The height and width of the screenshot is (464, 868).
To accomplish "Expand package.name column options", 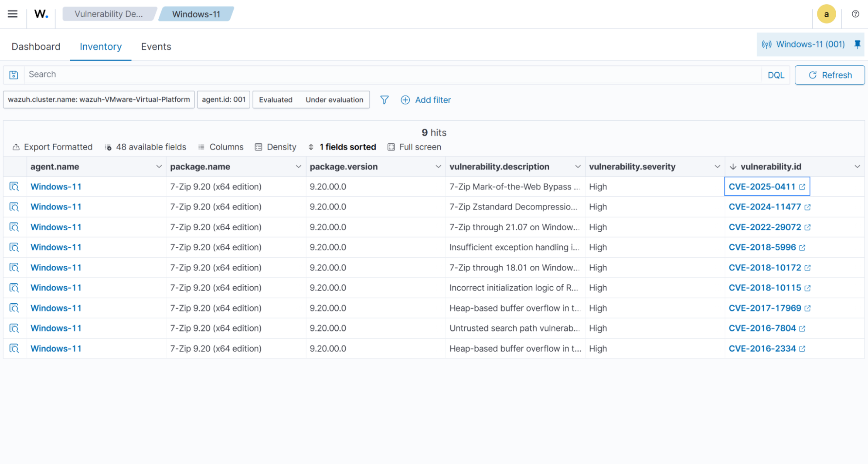I will point(298,167).
